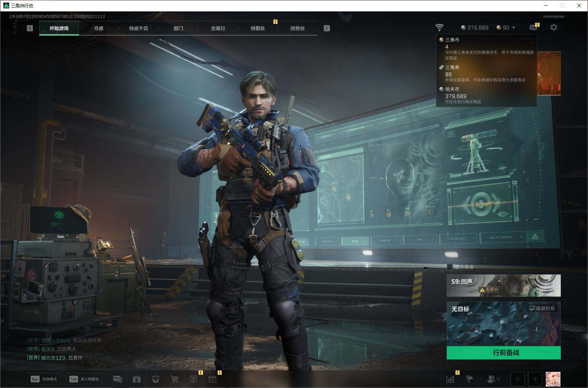
Task: Open the shopping cart store icon
Action: [x=175, y=379]
